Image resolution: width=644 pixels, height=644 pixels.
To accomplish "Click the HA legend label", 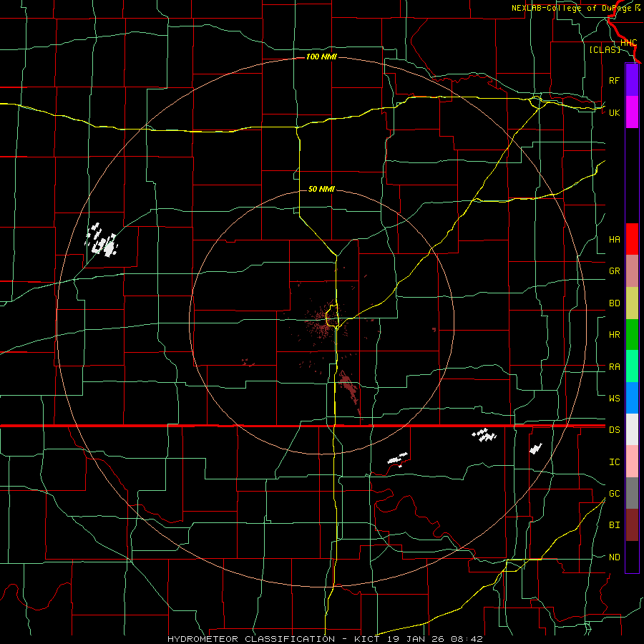I will pos(614,239).
